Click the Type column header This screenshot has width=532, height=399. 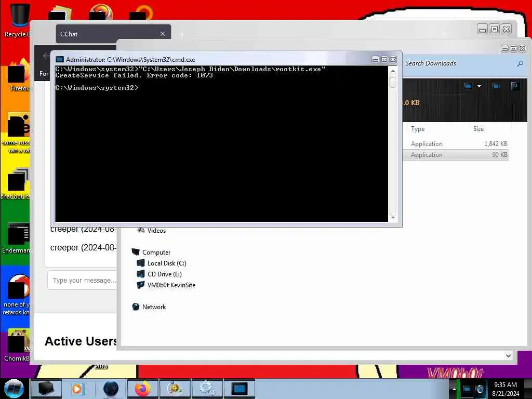(x=418, y=129)
